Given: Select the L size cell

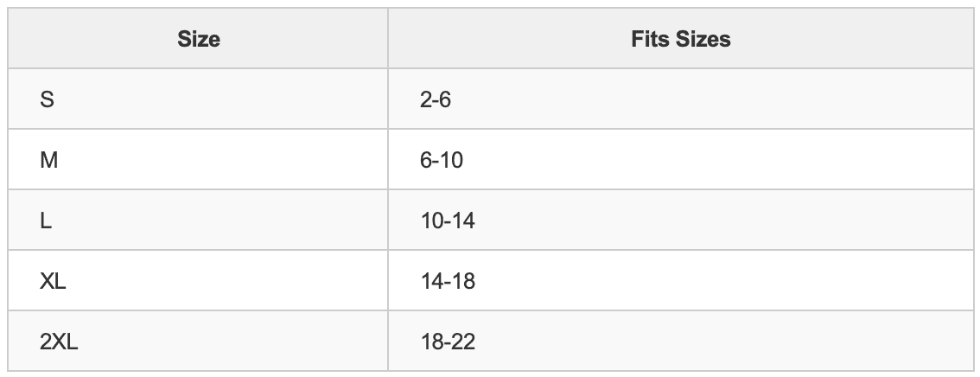Looking at the screenshot, I should [198, 220].
